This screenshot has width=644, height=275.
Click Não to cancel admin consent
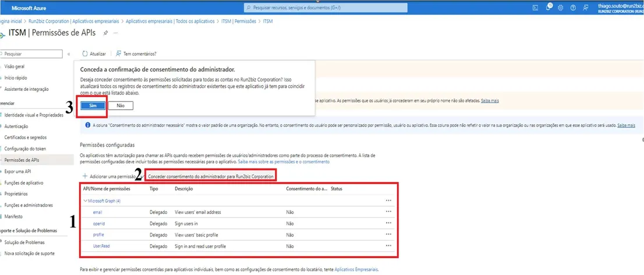[x=121, y=105]
